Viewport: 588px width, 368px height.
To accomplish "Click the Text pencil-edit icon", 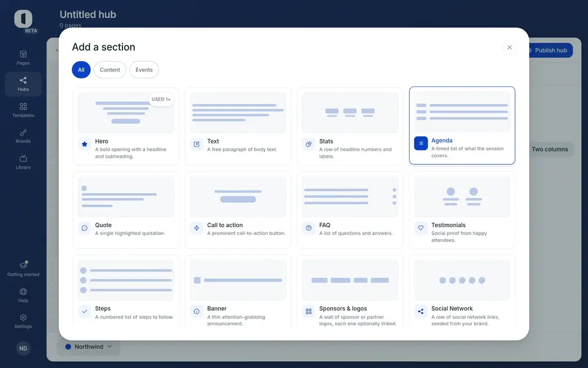I will pyautogui.click(x=197, y=144).
